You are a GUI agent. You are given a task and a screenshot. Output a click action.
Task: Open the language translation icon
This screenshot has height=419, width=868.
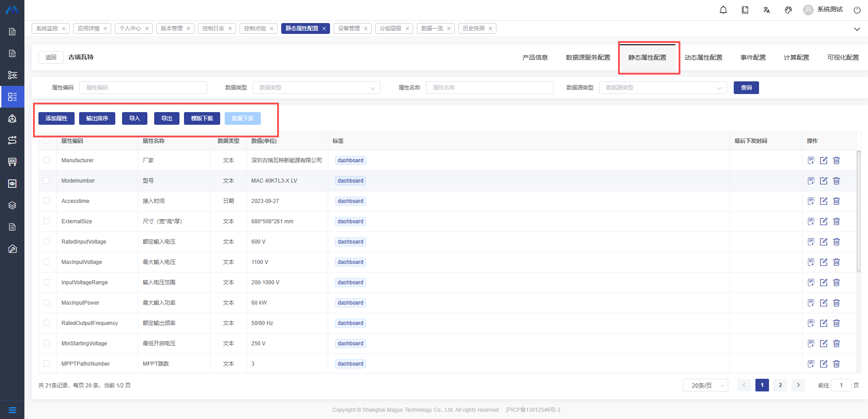click(x=767, y=10)
